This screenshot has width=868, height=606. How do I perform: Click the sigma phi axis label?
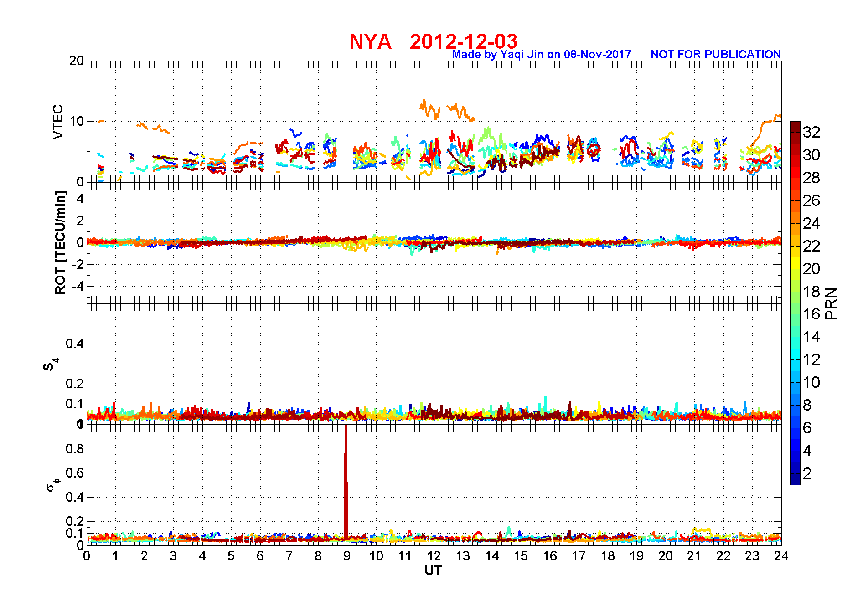(x=53, y=485)
